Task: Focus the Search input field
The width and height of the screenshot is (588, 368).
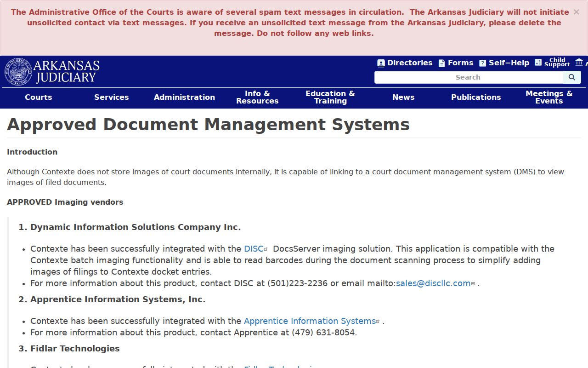Action: [x=469, y=77]
